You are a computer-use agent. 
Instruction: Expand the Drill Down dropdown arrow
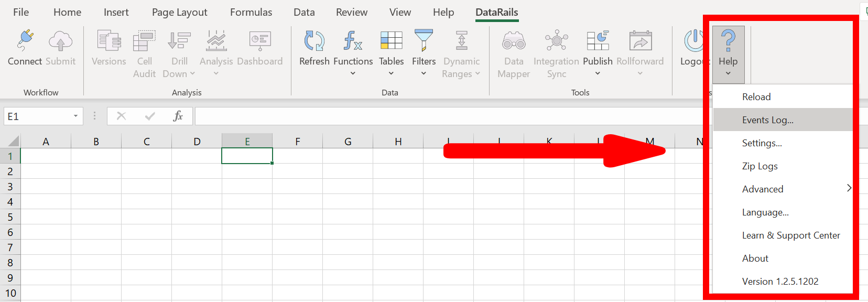click(192, 74)
